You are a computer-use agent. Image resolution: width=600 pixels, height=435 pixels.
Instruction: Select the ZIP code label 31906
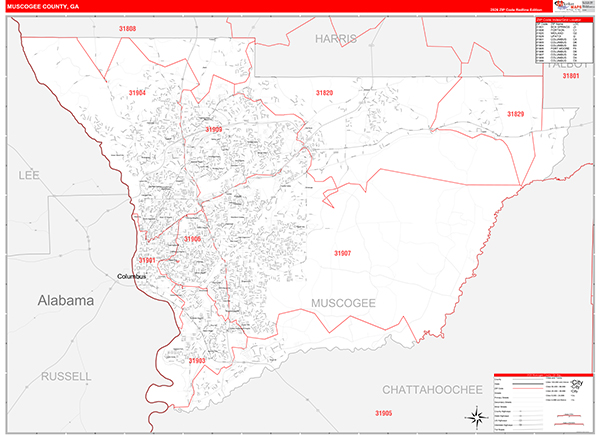coord(192,239)
